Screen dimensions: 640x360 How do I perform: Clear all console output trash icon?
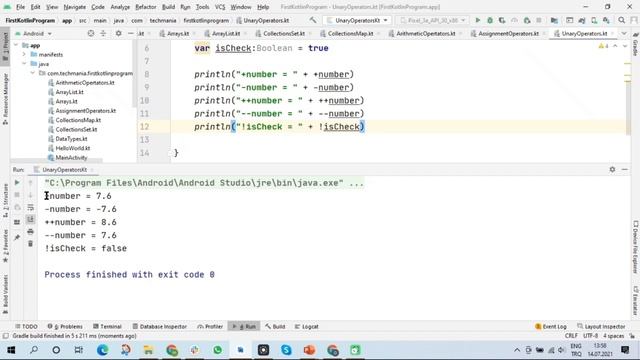click(31, 244)
